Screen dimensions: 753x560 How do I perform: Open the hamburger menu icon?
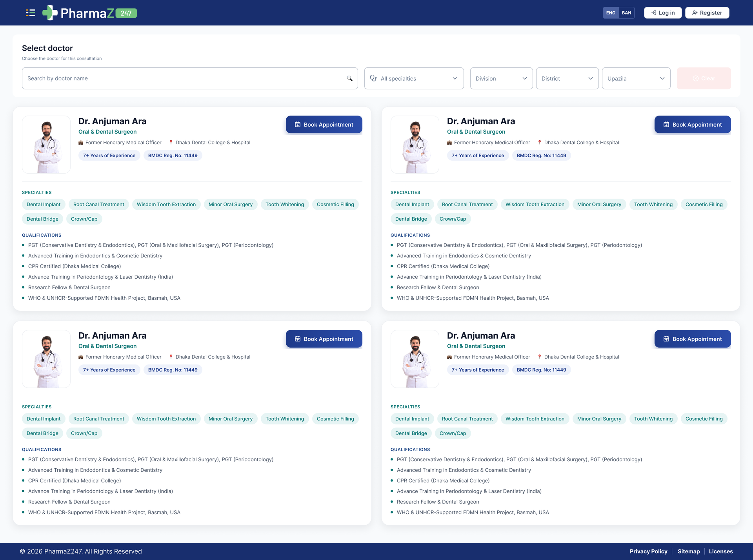(x=31, y=13)
